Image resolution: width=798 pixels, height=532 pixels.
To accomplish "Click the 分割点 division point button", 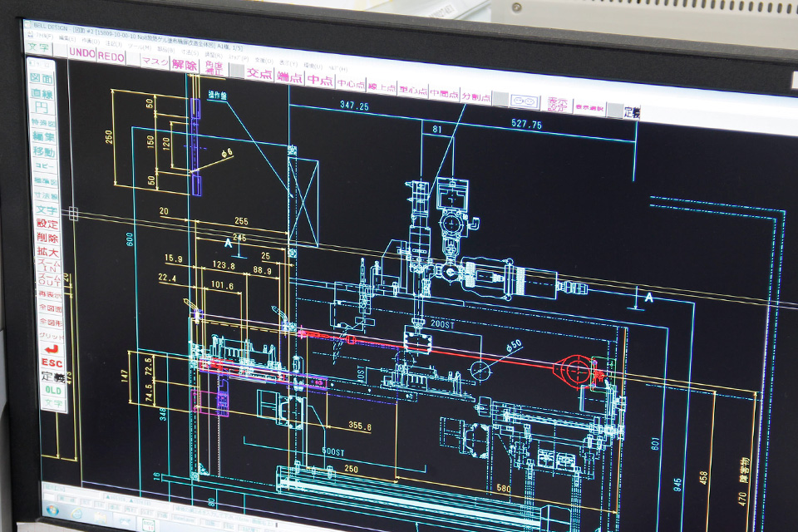I will click(x=475, y=96).
